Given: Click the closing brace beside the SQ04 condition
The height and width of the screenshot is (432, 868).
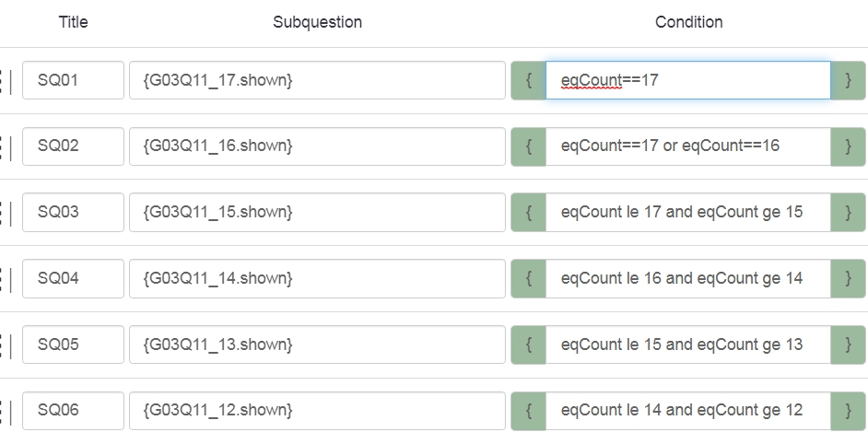Looking at the screenshot, I should [848, 278].
